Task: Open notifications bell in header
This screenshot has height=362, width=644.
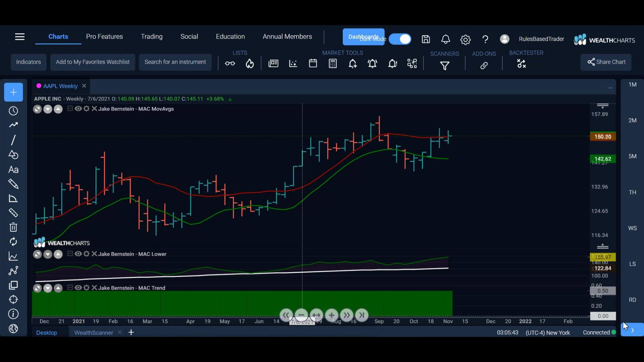Action: (x=445, y=40)
